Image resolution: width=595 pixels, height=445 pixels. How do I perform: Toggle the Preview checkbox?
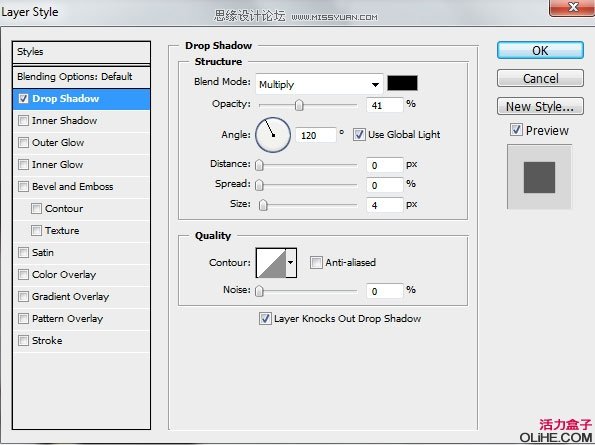click(x=516, y=130)
